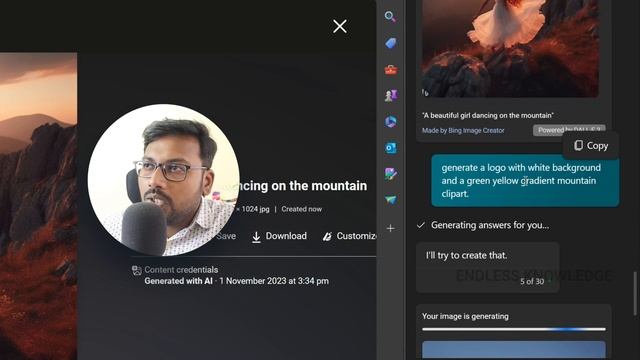Click the Save button
Viewport: 640px width, 360px height.
[226, 236]
